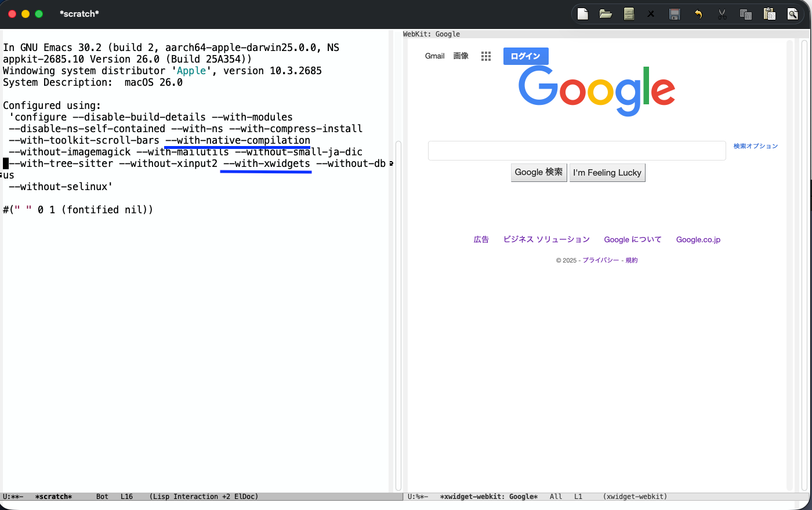This screenshot has width=812, height=510.
Task: Kill buffer with the X toolbar icon
Action: (651, 14)
